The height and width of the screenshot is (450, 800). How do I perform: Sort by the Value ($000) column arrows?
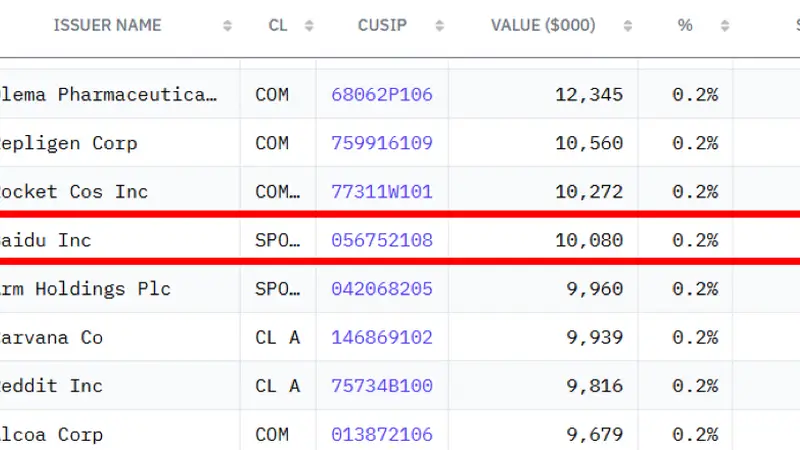pos(628,26)
